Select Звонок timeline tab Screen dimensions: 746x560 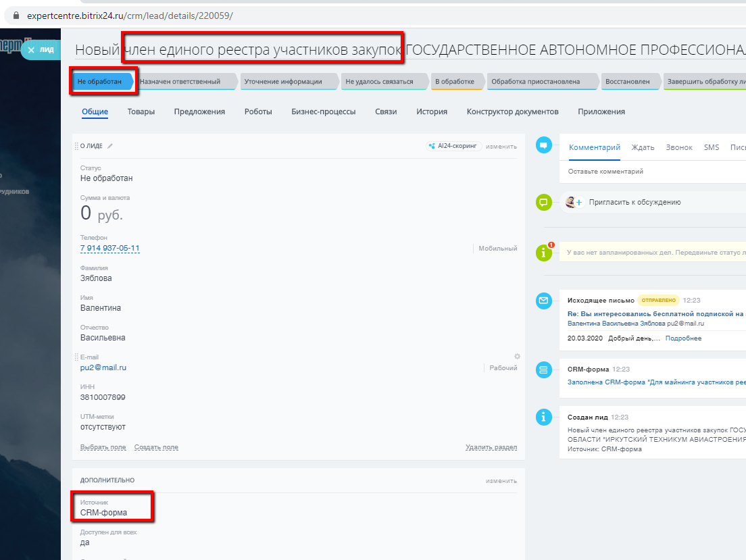point(679,147)
